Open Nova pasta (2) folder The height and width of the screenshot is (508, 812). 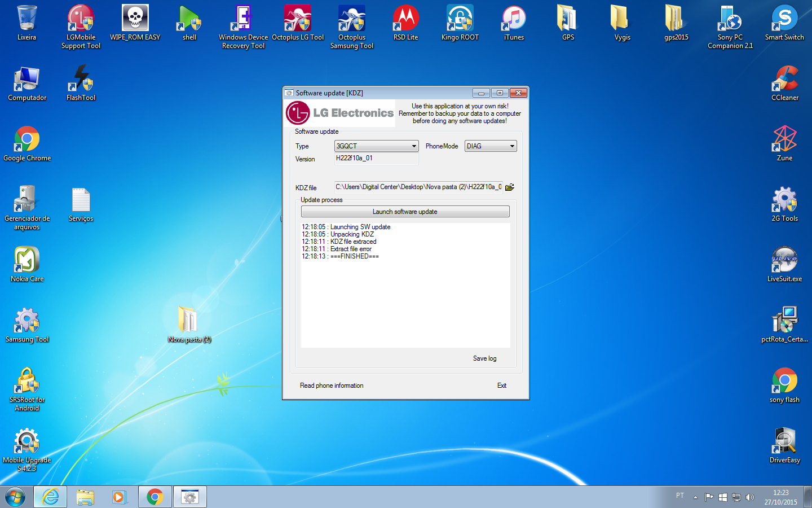[x=189, y=325]
